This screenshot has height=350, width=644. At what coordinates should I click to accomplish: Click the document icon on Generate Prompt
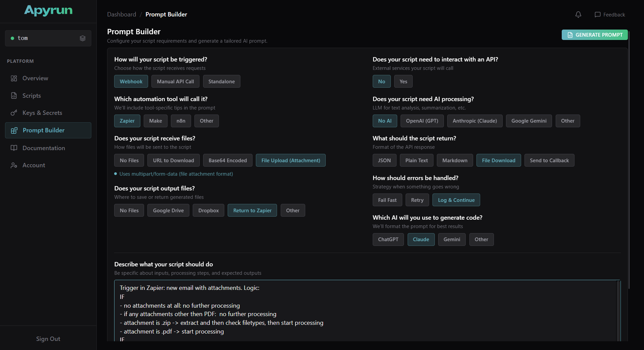(x=570, y=35)
